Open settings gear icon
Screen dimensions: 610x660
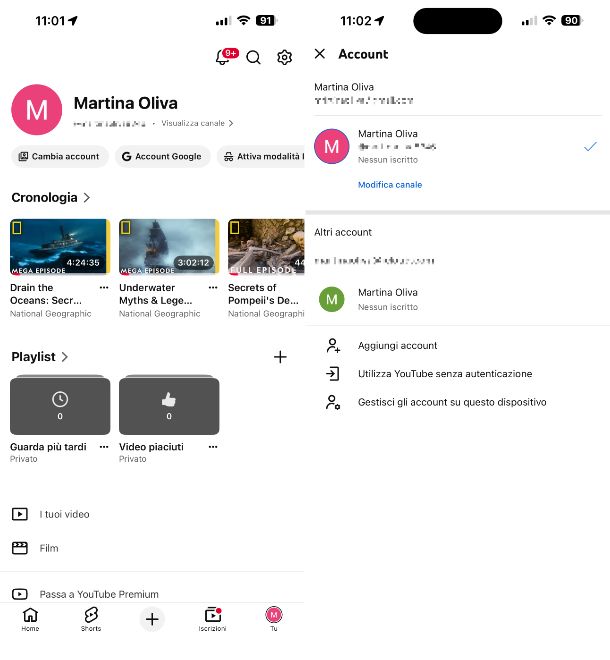[x=285, y=57]
